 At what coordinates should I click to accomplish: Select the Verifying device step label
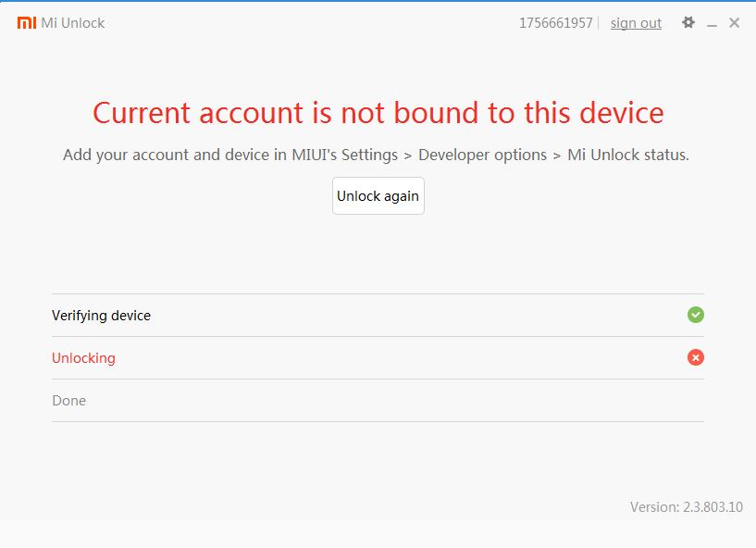pos(101,316)
